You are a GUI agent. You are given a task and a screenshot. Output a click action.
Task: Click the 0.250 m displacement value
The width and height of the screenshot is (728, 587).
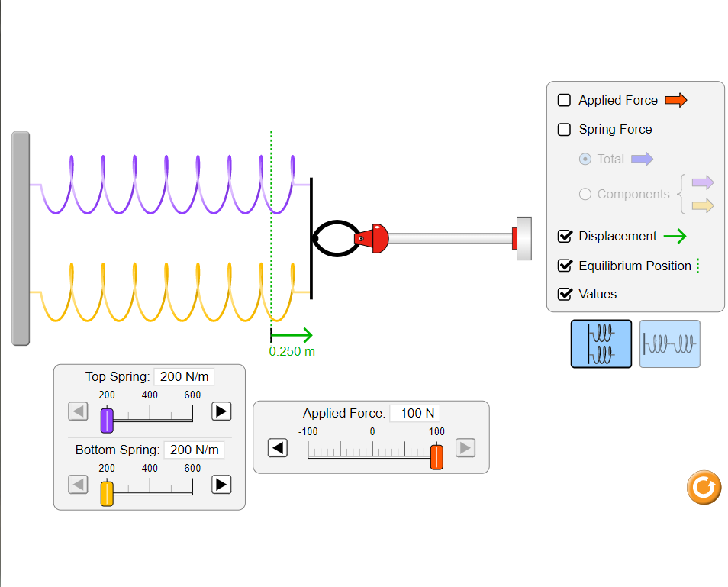pyautogui.click(x=292, y=352)
